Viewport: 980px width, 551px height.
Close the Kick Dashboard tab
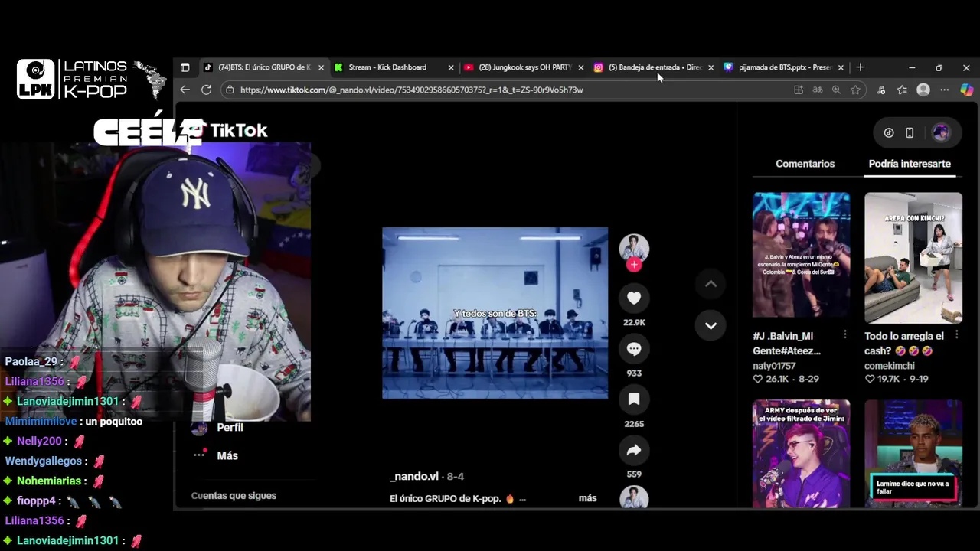point(451,67)
